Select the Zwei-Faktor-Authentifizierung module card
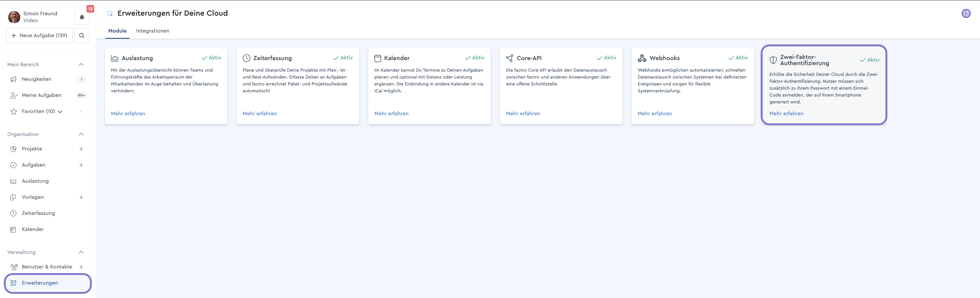This screenshot has width=980, height=298. pyautogui.click(x=824, y=85)
